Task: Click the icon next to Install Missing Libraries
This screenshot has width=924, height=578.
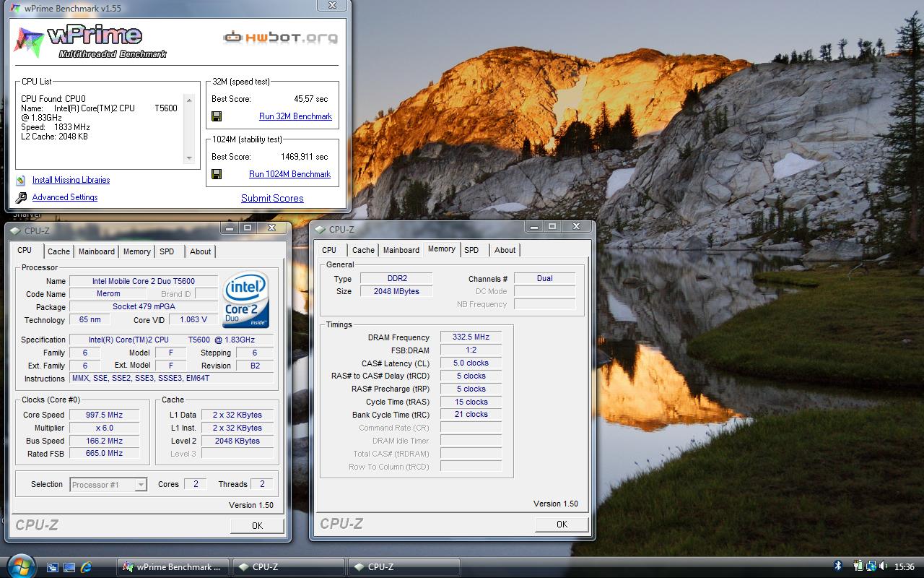Action: click(21, 180)
